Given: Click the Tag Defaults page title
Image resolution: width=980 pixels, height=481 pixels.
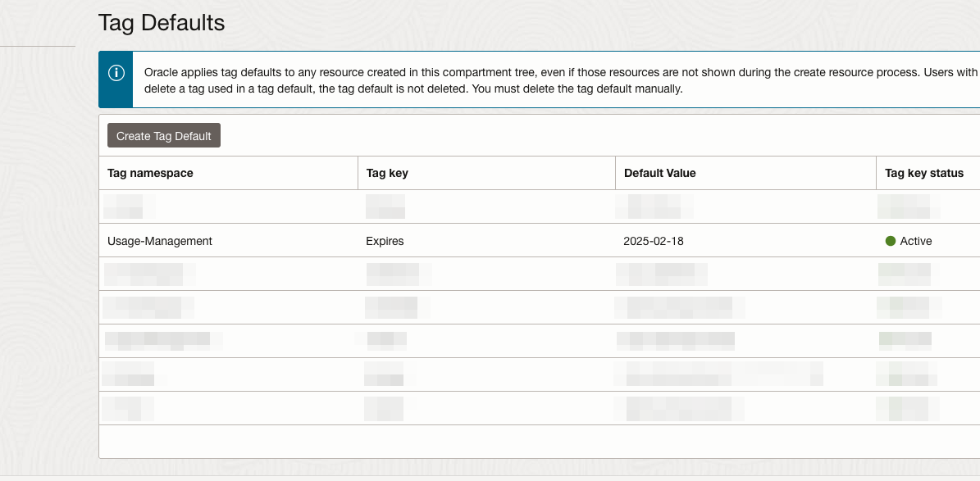Looking at the screenshot, I should (x=162, y=23).
